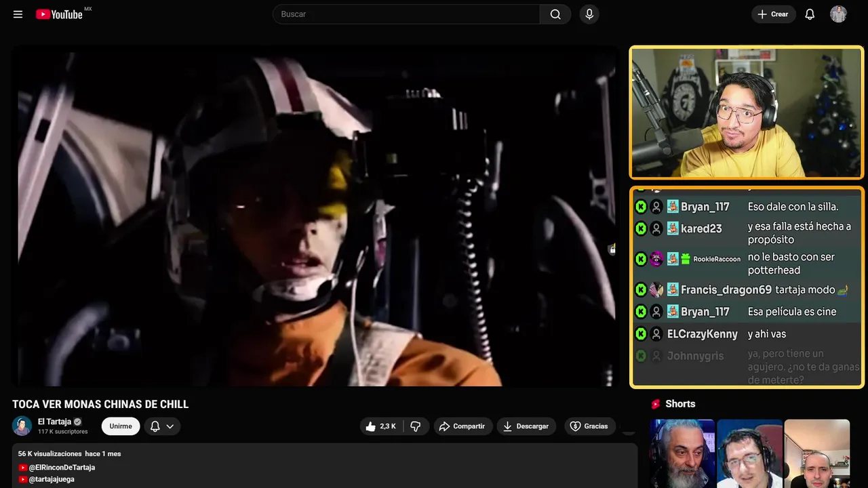Click the video player frame
The image size is (868, 488).
pos(315,216)
